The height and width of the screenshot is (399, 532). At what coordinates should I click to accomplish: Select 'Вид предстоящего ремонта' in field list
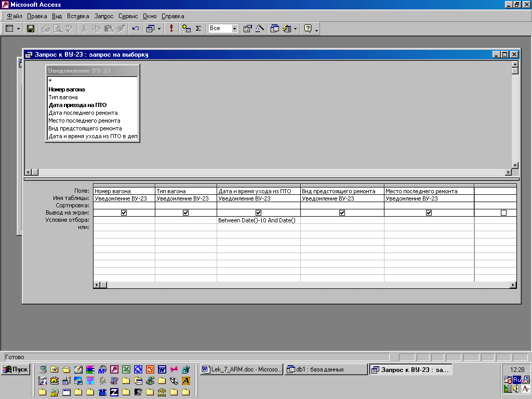tap(92, 129)
